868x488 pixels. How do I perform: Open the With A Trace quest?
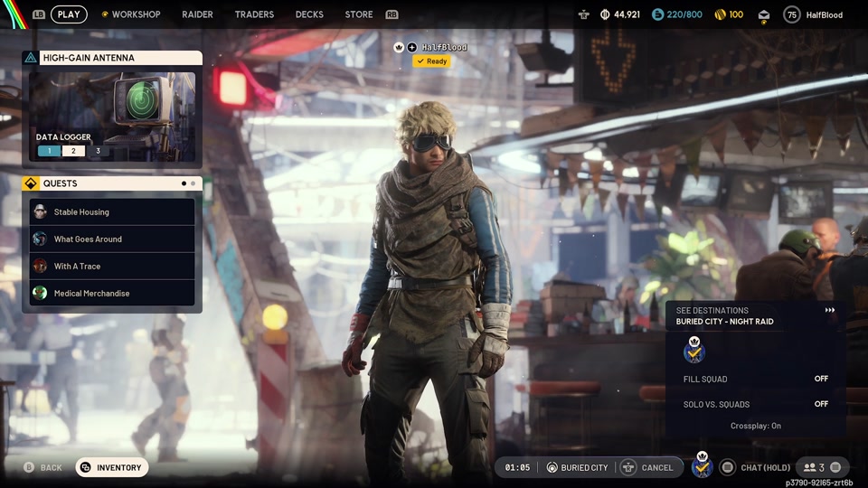[112, 266]
